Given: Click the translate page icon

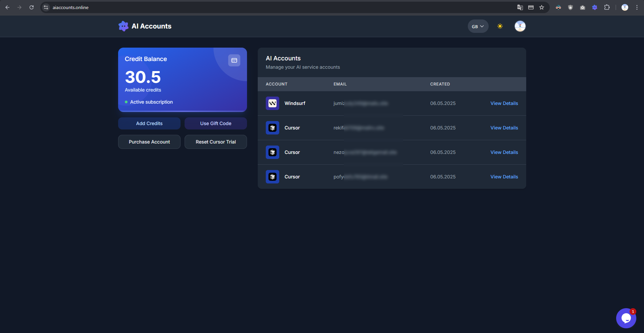Looking at the screenshot, I should pos(520,7).
